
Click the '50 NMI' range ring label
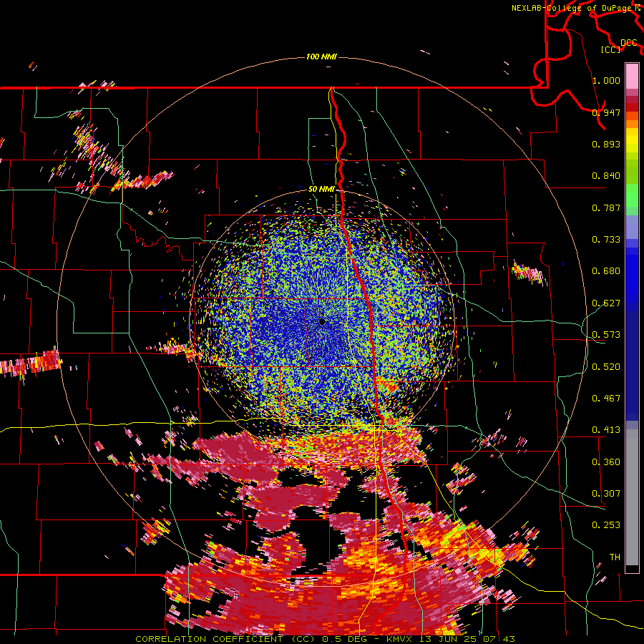321,190
